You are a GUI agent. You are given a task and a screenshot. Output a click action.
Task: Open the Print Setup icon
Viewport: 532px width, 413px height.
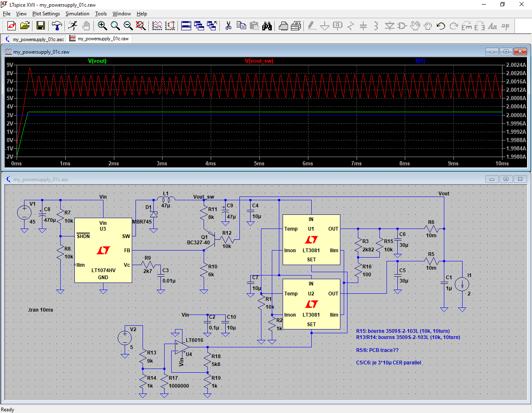point(296,26)
